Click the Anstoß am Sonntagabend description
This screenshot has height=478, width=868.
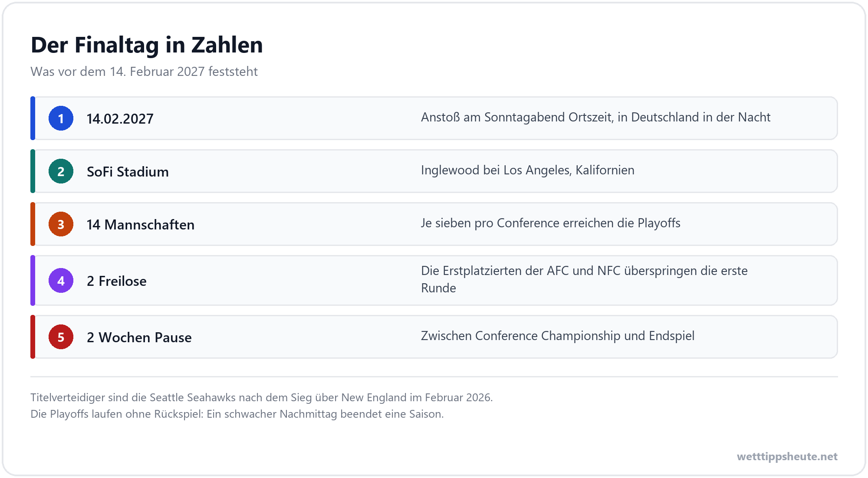[595, 117]
